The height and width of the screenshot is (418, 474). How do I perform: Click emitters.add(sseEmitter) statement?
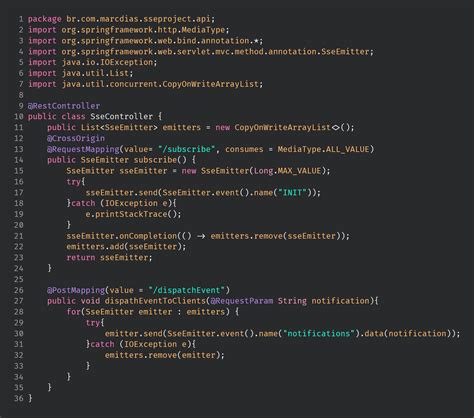click(x=126, y=247)
